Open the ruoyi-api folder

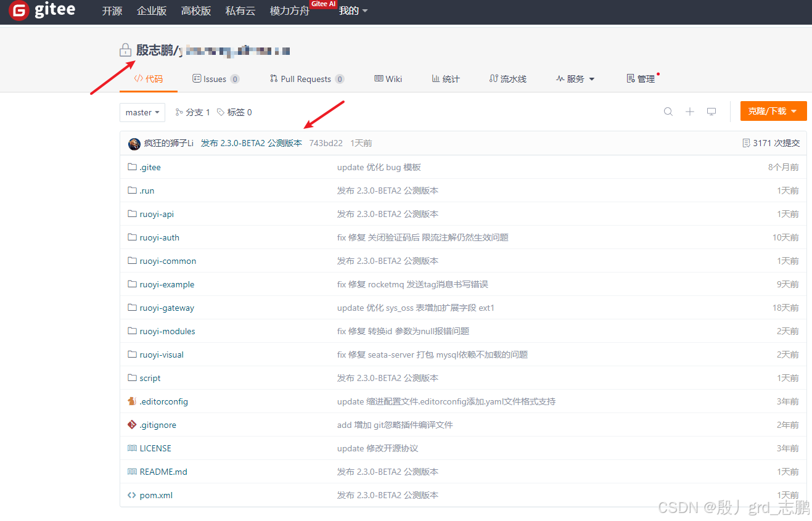pyautogui.click(x=157, y=214)
